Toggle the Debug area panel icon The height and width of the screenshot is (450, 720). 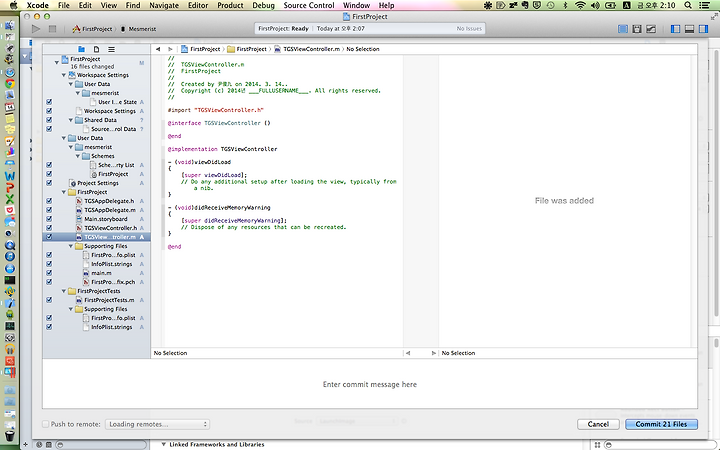coord(689,29)
